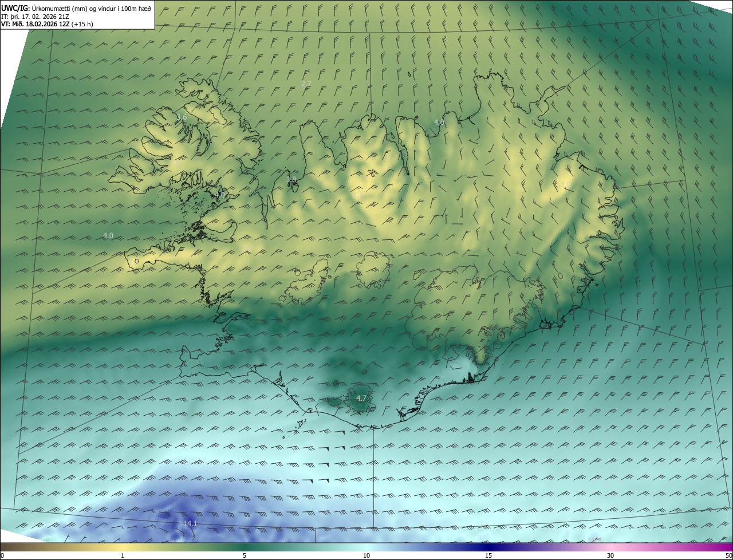Viewport: 733px width, 560px height.
Task: Click the "5" tick on the color scale
Action: pyautogui.click(x=245, y=555)
